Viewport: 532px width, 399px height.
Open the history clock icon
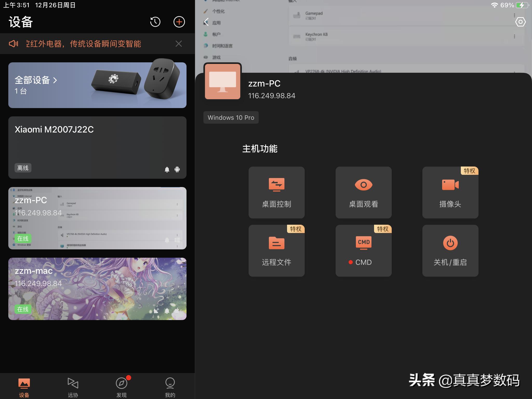click(155, 22)
